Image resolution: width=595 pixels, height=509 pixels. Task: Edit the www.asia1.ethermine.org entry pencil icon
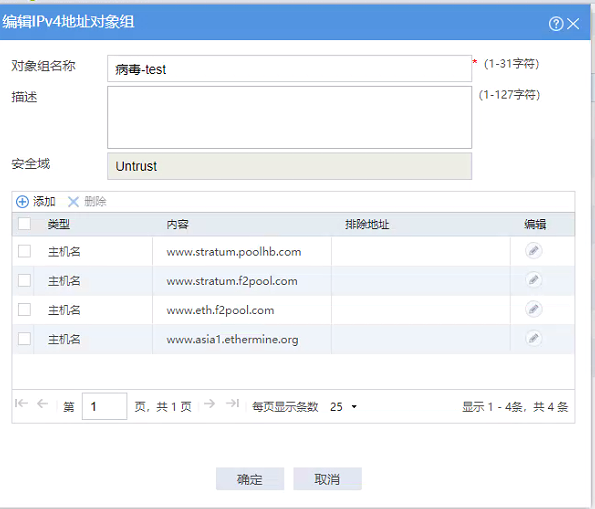click(x=534, y=338)
